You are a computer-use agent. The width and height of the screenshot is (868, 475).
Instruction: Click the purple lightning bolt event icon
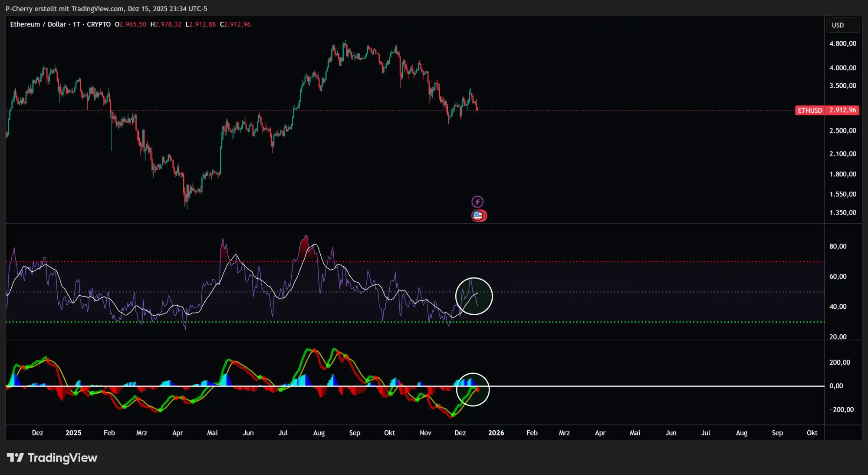click(x=477, y=201)
